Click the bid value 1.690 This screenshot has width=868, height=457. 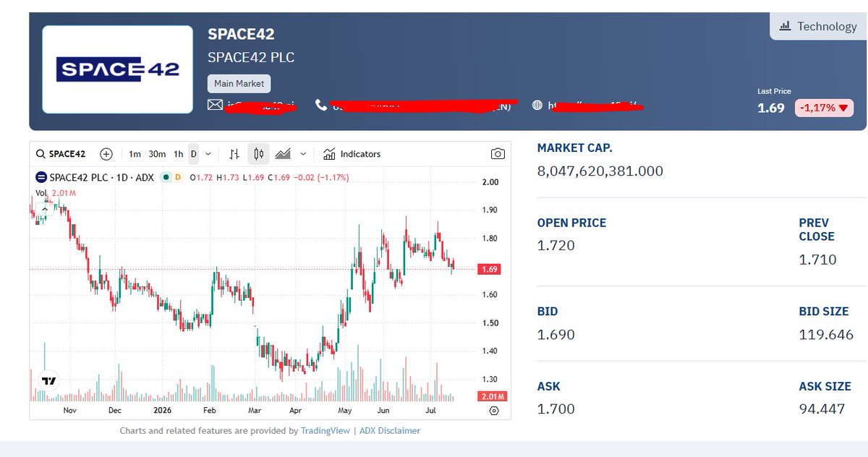[556, 335]
